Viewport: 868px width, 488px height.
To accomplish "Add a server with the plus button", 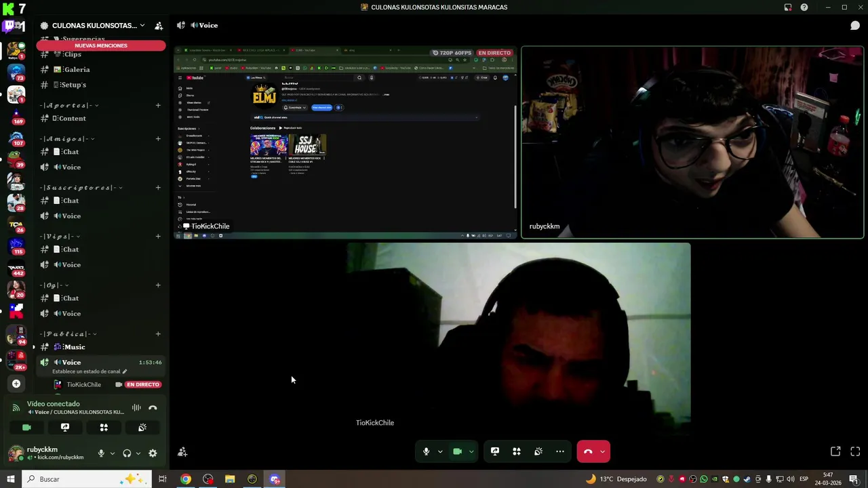I will (x=16, y=384).
